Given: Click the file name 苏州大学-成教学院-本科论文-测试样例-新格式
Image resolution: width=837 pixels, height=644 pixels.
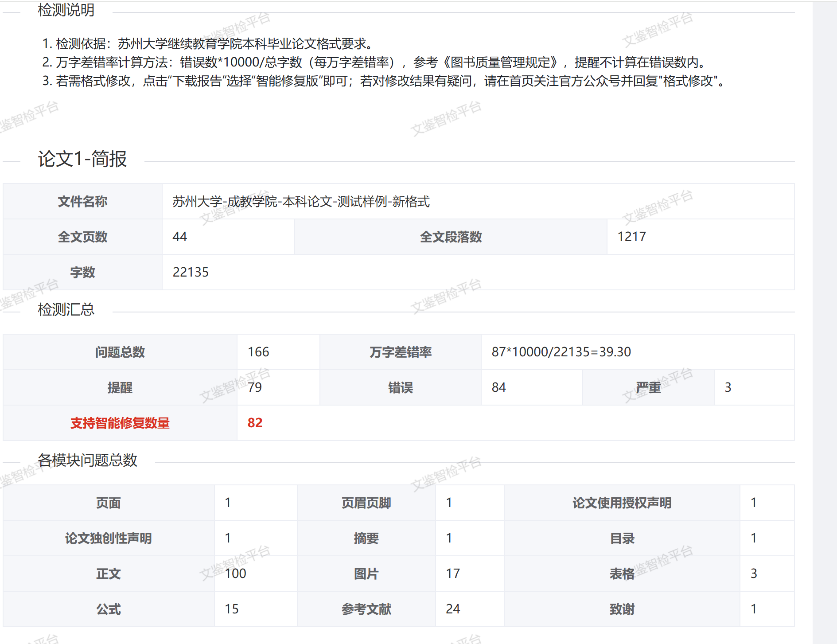Looking at the screenshot, I should pyautogui.click(x=301, y=202).
